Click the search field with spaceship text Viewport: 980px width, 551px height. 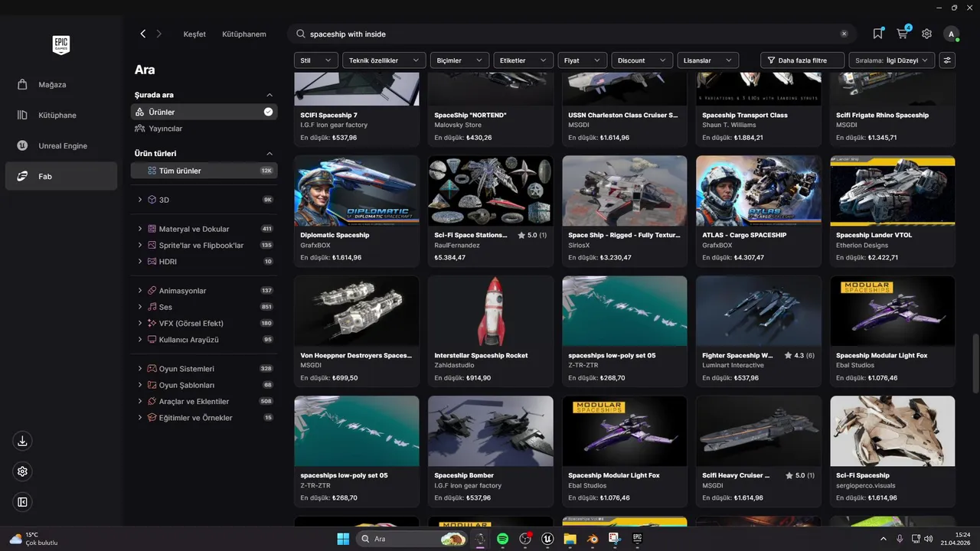coord(570,34)
